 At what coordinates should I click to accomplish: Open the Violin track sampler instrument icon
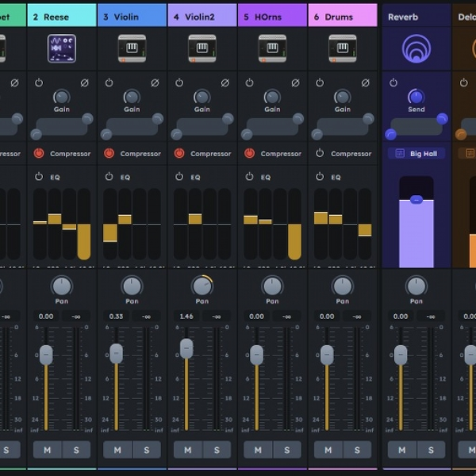tap(132, 48)
